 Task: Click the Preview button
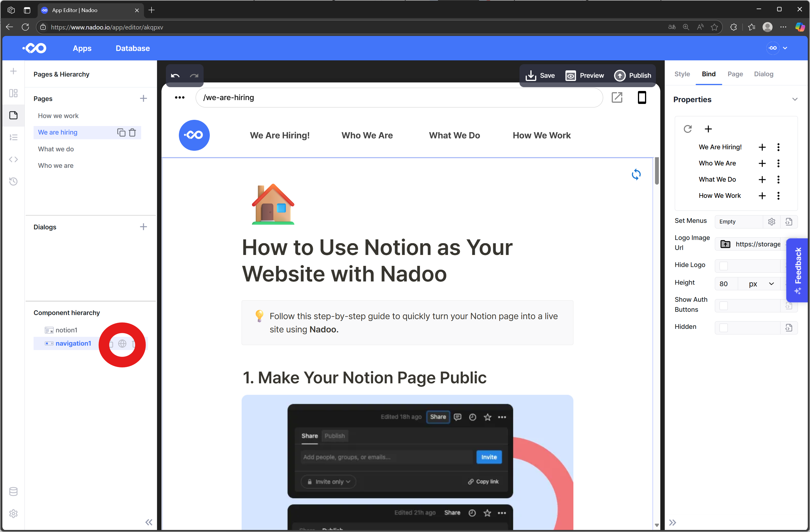pos(585,75)
